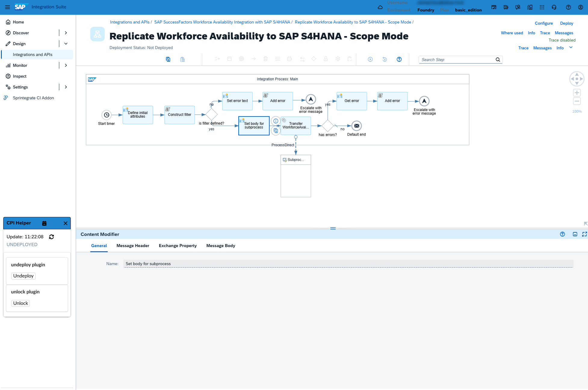588x390 pixels.
Task: Open the hamburger navigation menu
Action: point(8,7)
